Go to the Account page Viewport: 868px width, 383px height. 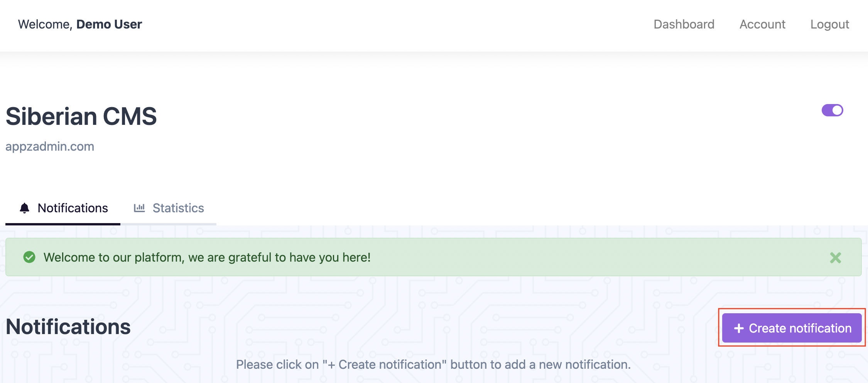click(762, 24)
